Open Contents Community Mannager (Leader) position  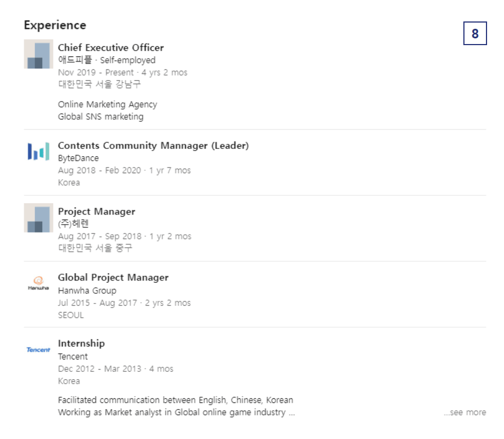point(154,146)
